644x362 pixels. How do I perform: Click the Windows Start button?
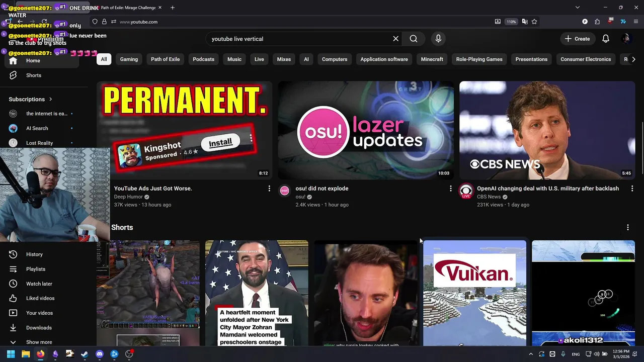coord(11,354)
